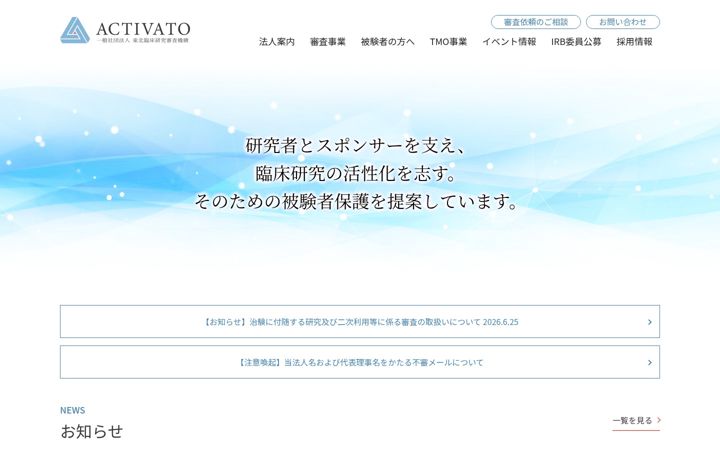This screenshot has width=720, height=450.
Task: Click the 一覧を見る link
Action: [x=636, y=421]
